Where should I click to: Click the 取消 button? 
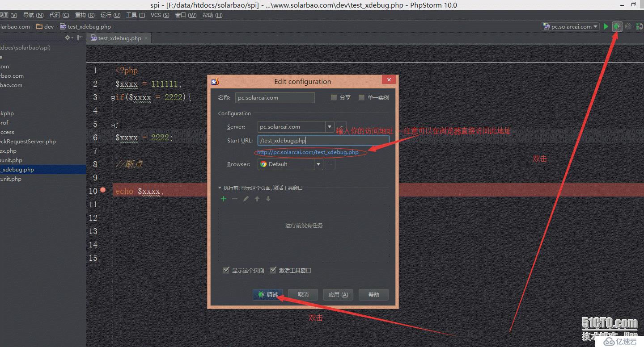tap(303, 295)
